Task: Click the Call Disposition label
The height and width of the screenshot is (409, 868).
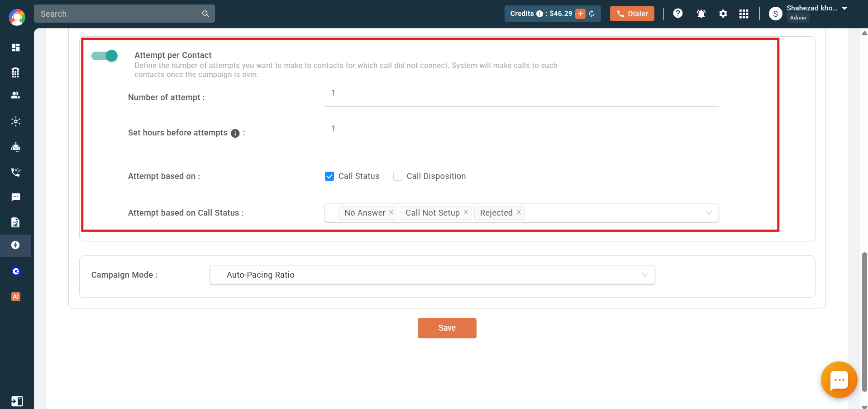Action: tap(436, 176)
